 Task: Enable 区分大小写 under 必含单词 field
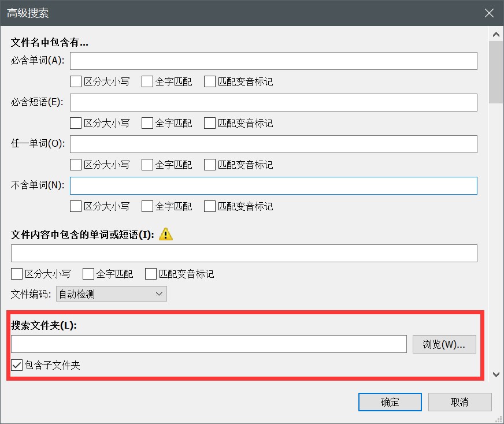pyautogui.click(x=76, y=81)
